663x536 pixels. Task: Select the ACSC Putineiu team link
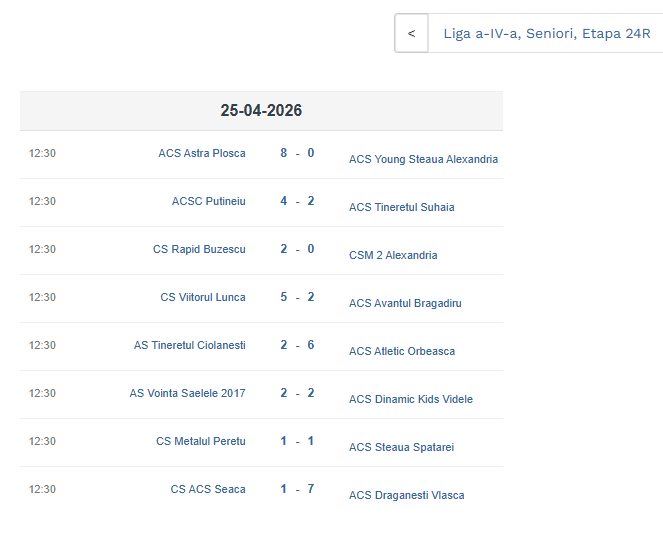pyautogui.click(x=208, y=201)
